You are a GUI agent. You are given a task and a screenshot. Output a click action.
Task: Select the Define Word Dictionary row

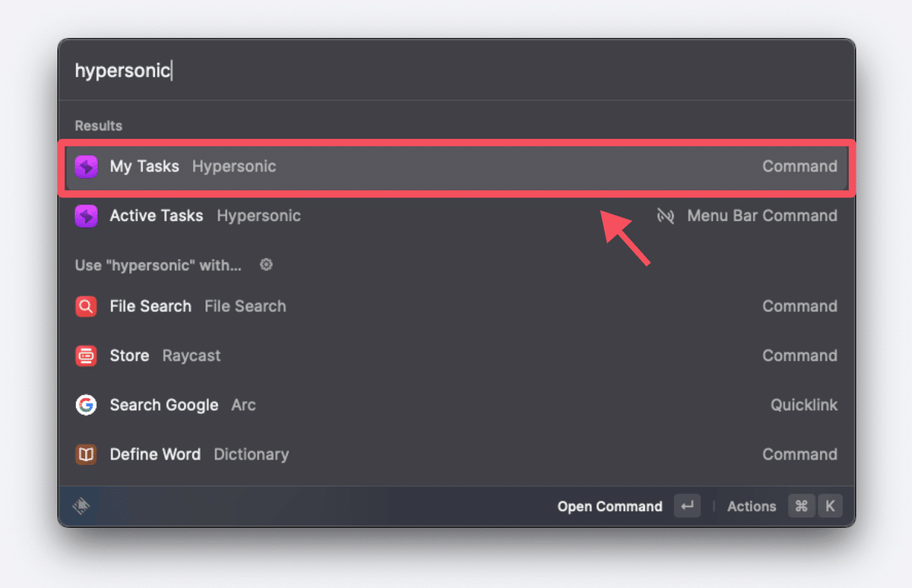click(457, 454)
